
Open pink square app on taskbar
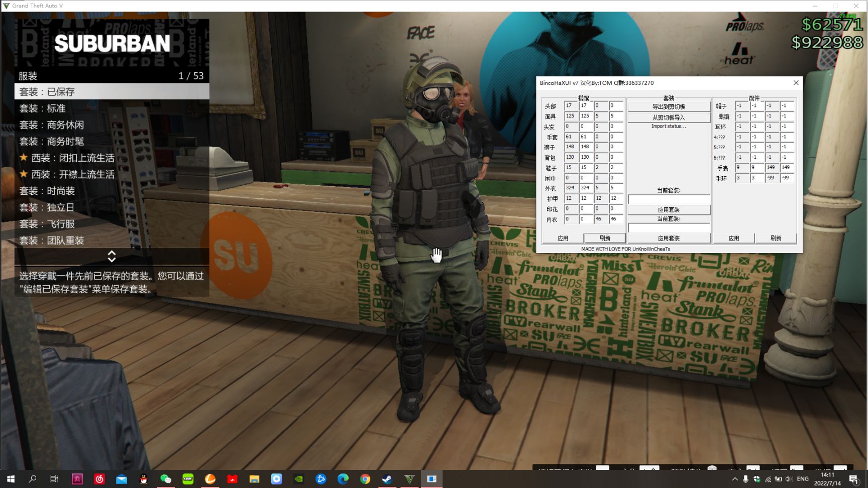(x=77, y=479)
